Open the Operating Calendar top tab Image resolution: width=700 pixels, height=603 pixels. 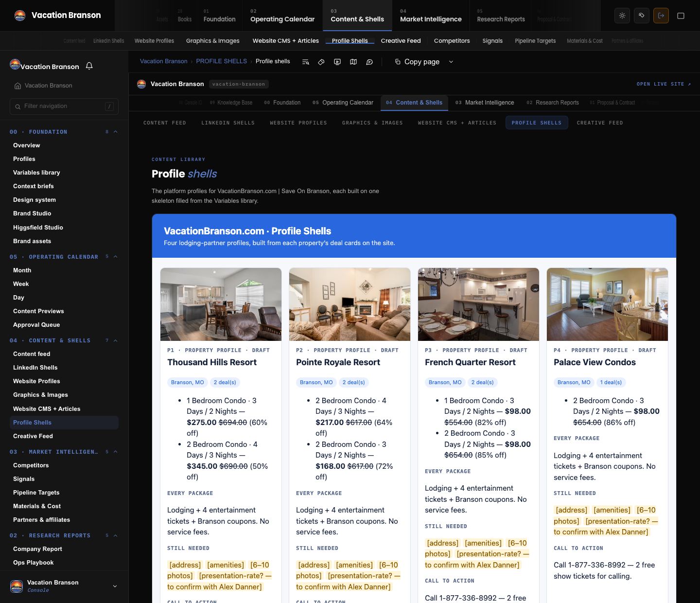pos(282,16)
